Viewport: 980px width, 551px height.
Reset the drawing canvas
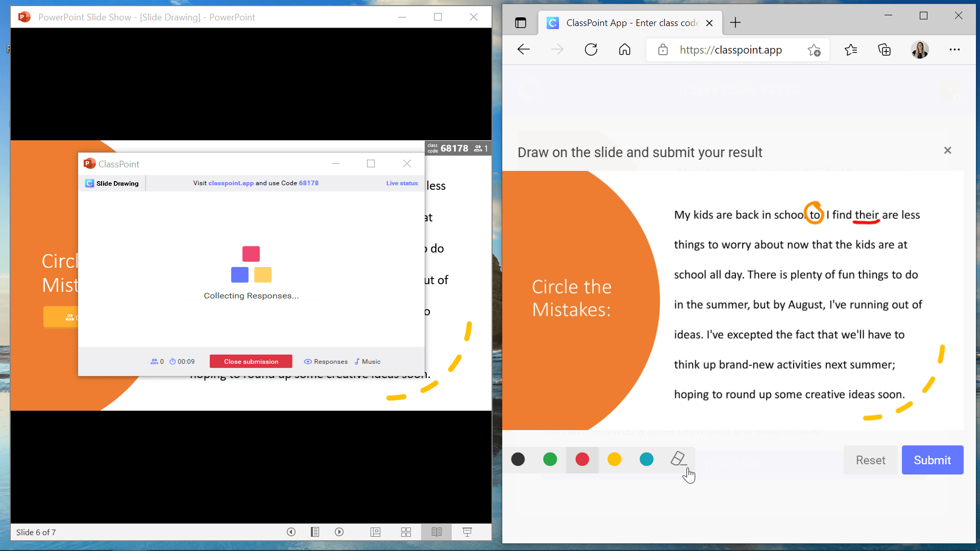pos(870,460)
